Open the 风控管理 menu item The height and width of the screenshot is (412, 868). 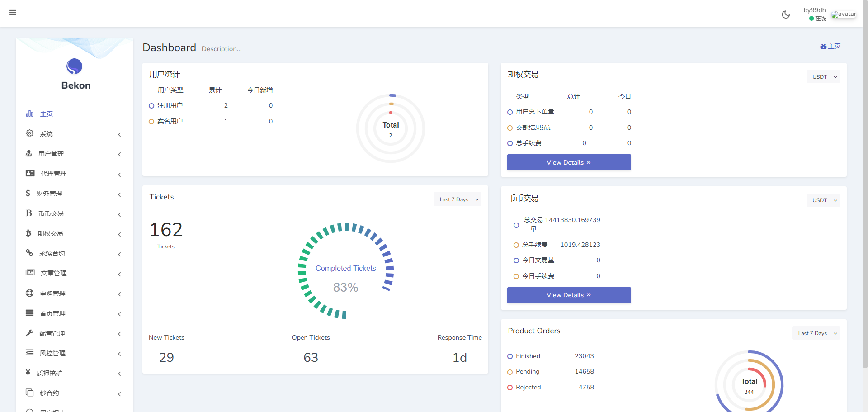52,353
